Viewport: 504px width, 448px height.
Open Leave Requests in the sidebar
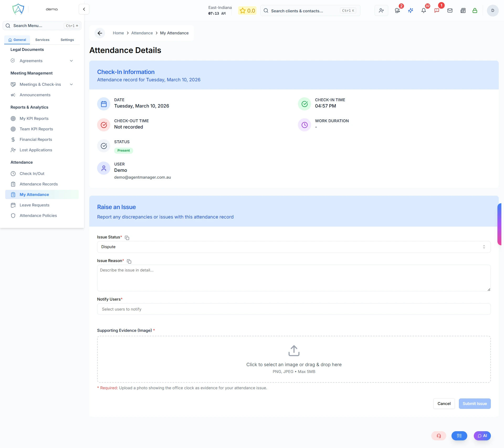click(x=34, y=205)
